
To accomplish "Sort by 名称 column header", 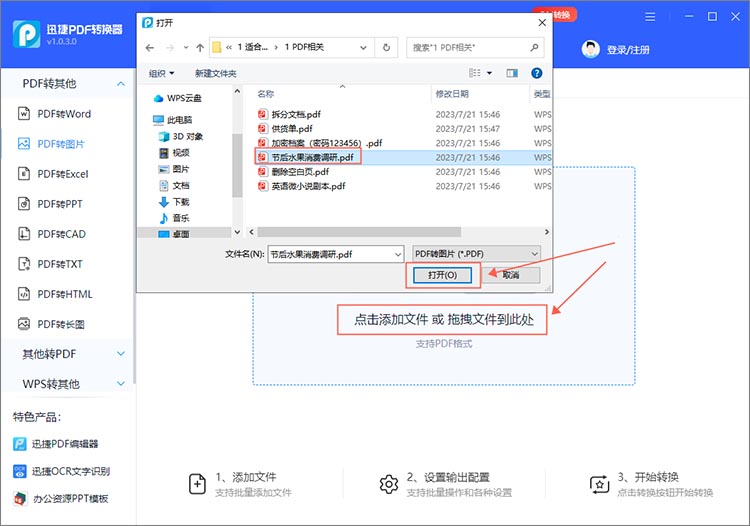I will (x=265, y=94).
